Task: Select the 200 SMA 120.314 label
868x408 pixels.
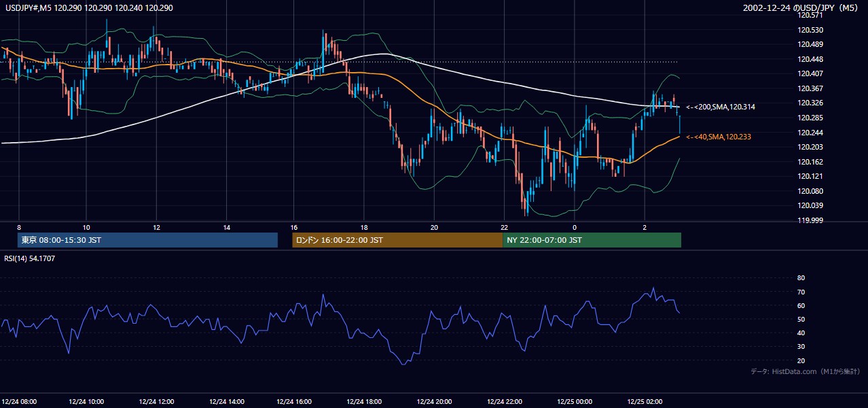Action: tap(721, 107)
